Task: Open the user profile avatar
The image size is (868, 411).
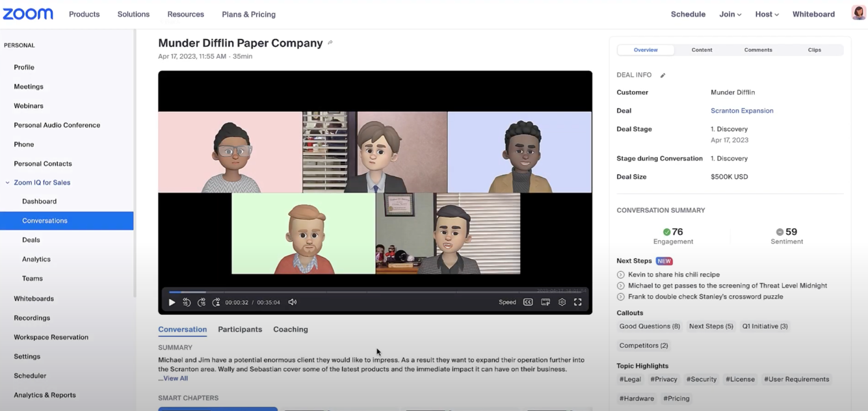Action: tap(858, 13)
